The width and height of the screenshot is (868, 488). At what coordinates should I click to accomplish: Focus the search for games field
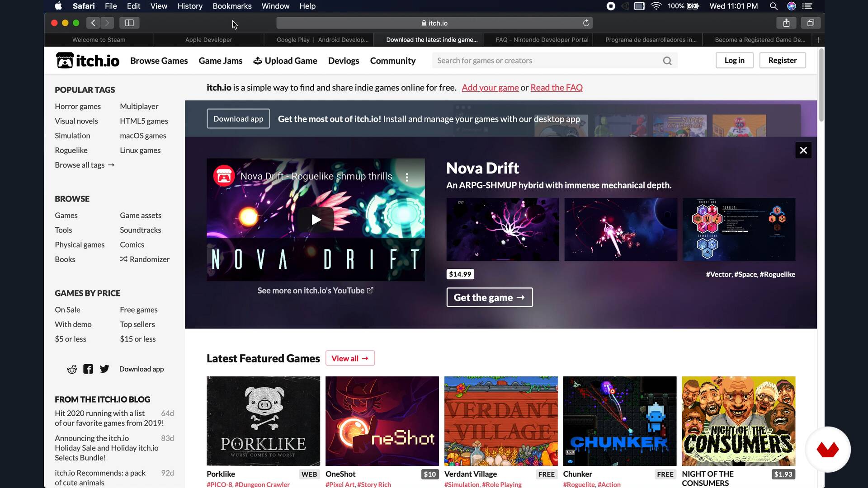[x=555, y=61]
